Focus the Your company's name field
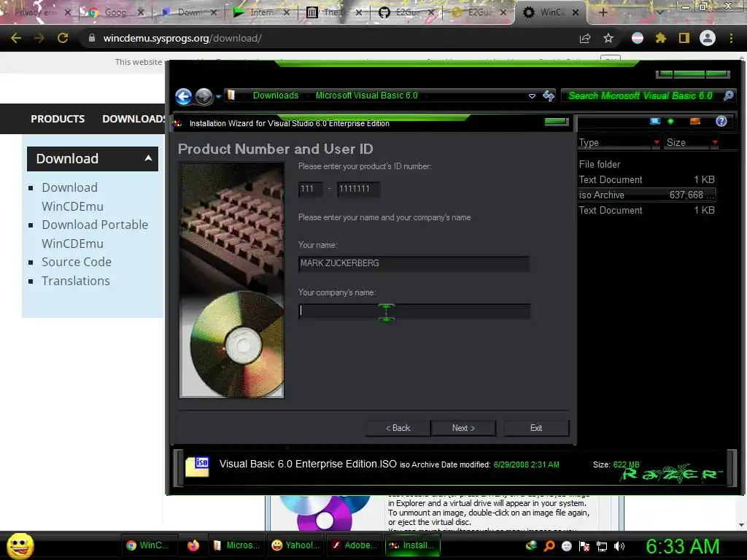This screenshot has width=747, height=560. 414,311
